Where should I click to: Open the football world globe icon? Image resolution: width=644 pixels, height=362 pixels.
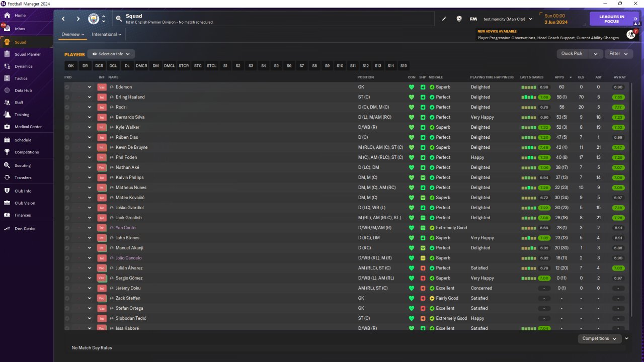pos(459,19)
